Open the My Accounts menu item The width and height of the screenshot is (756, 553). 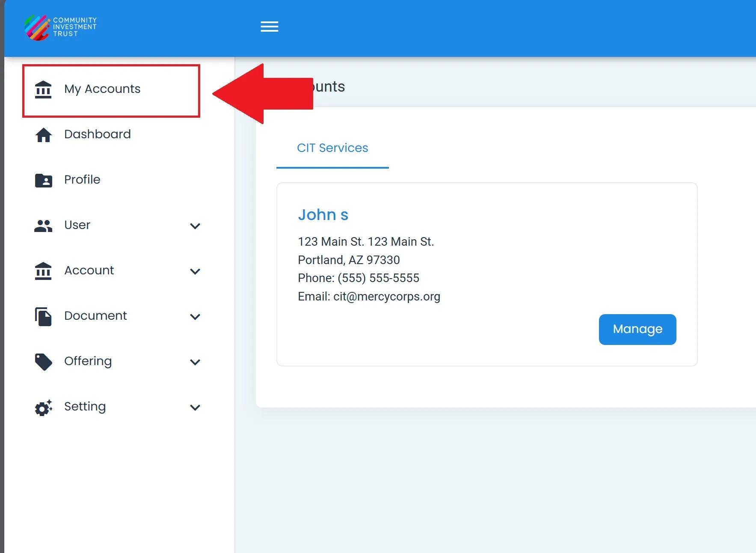pos(102,89)
